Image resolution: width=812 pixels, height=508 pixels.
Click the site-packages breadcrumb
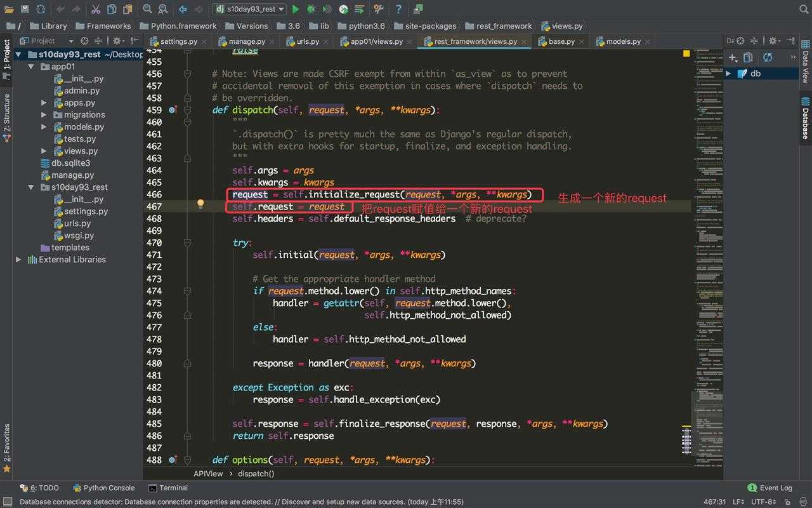pyautogui.click(x=426, y=26)
